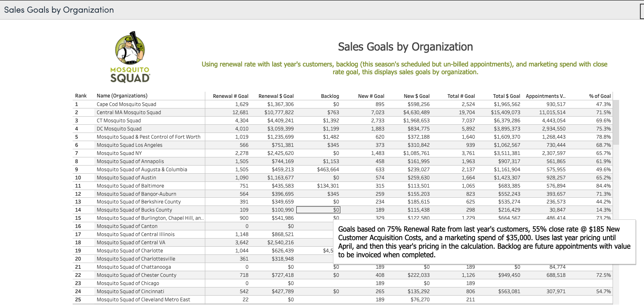Image resolution: width=644 pixels, height=305 pixels.
Task: Click the $463,664 backlog value
Action: [328, 170]
